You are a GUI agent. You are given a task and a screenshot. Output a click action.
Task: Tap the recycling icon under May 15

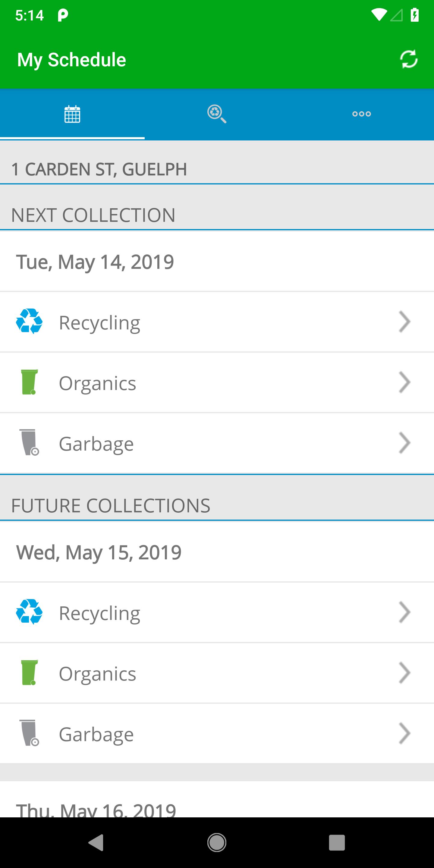coord(29,612)
